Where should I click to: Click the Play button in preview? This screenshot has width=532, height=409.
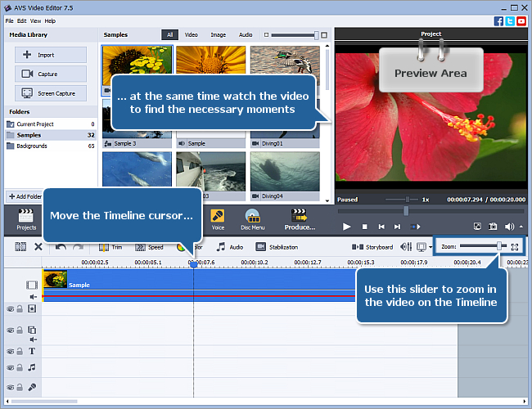(x=346, y=227)
